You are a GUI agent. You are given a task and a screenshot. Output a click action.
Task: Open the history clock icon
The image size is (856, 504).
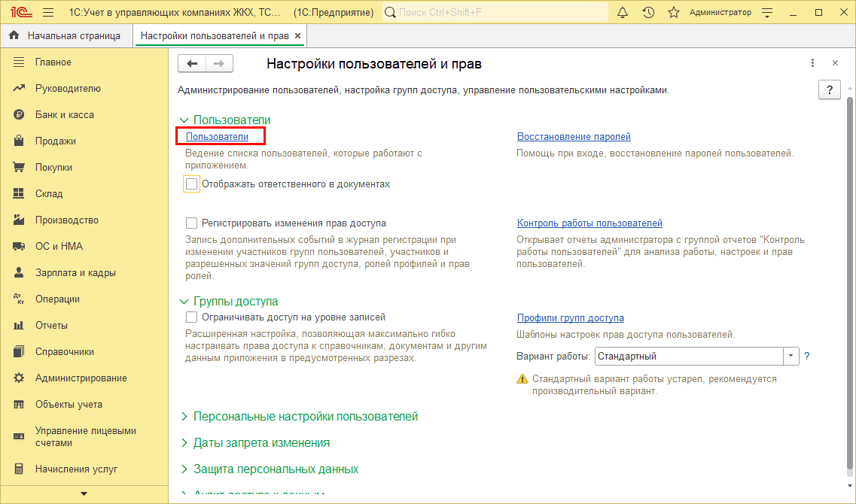point(648,13)
